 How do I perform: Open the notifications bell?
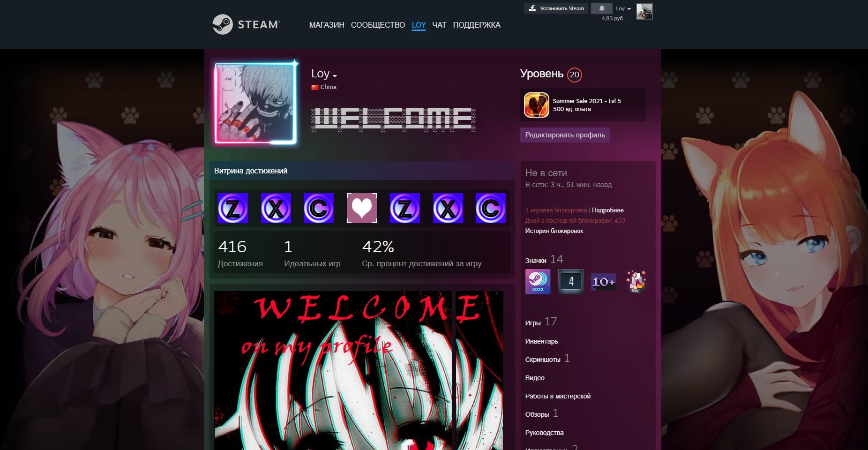pos(601,8)
